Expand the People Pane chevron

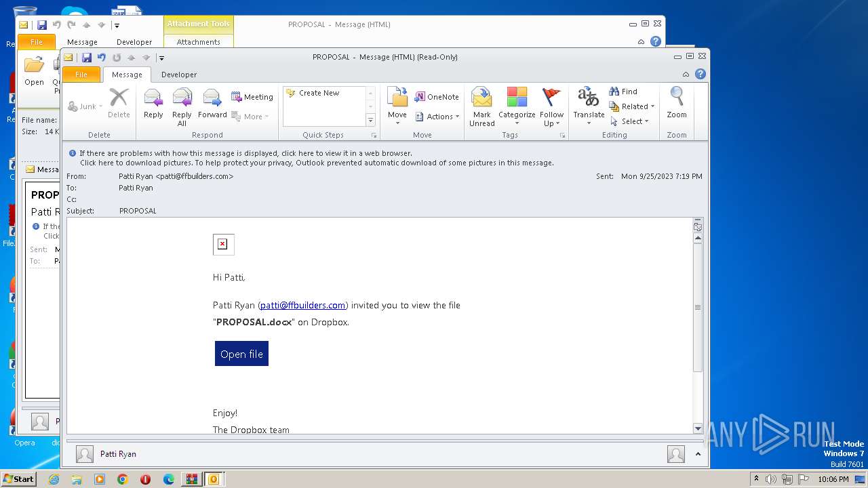(698, 454)
